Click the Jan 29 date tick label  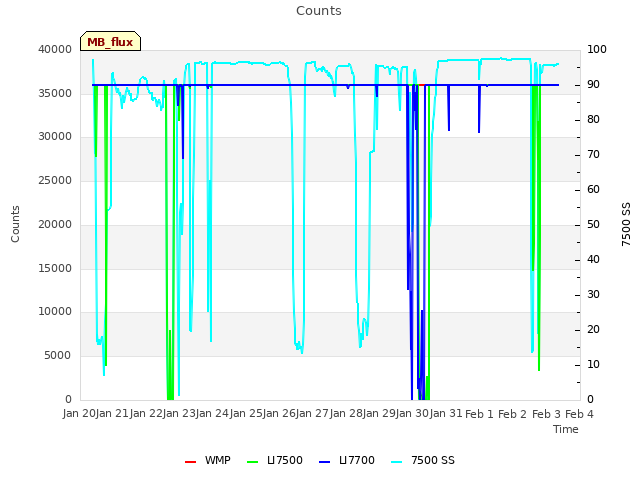379,414
